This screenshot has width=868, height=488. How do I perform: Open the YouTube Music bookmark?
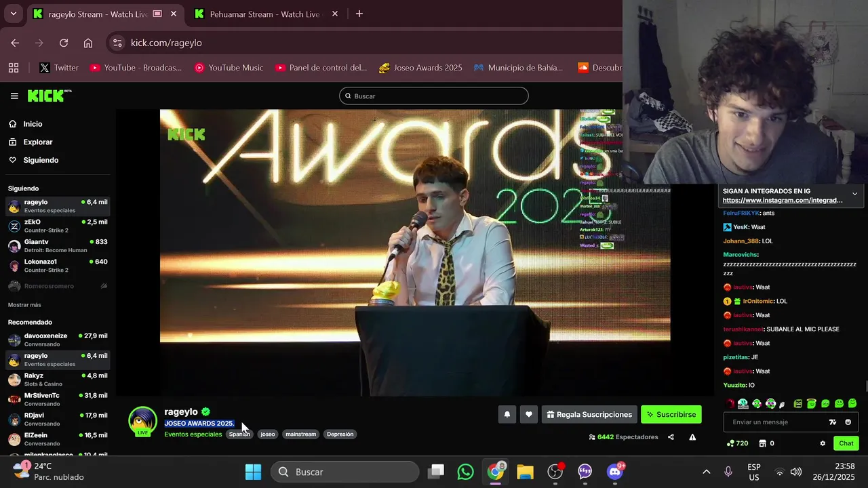229,68
